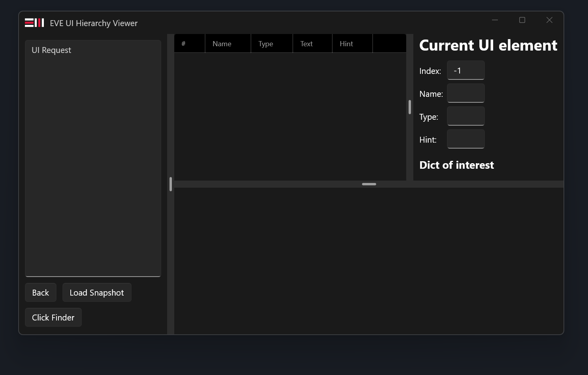Screen dimensions: 588x375
Task: Click the Type field under Current UI element
Action: coord(465,116)
